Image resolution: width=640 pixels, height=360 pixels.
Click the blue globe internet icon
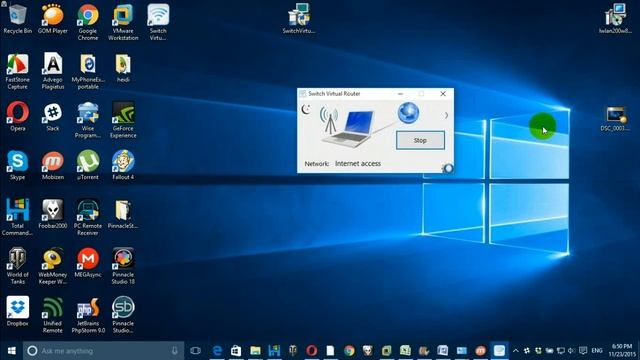(408, 113)
